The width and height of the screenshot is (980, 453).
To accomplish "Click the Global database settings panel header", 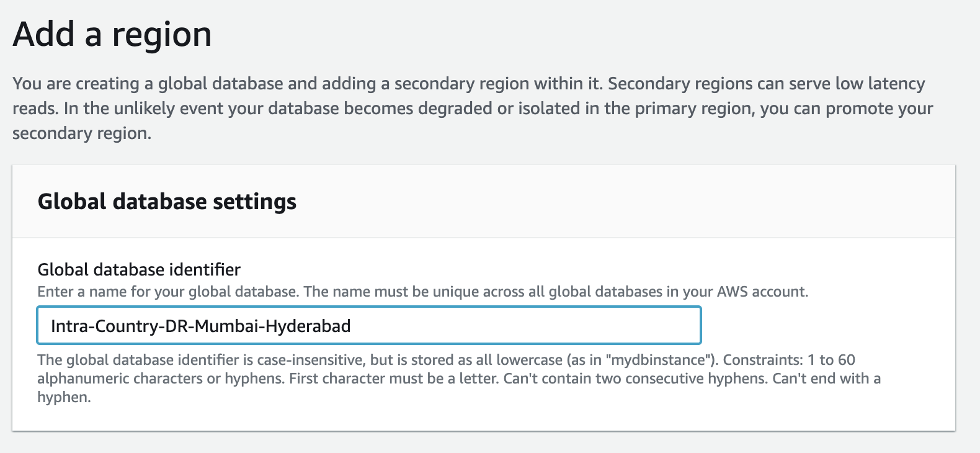I will (167, 202).
